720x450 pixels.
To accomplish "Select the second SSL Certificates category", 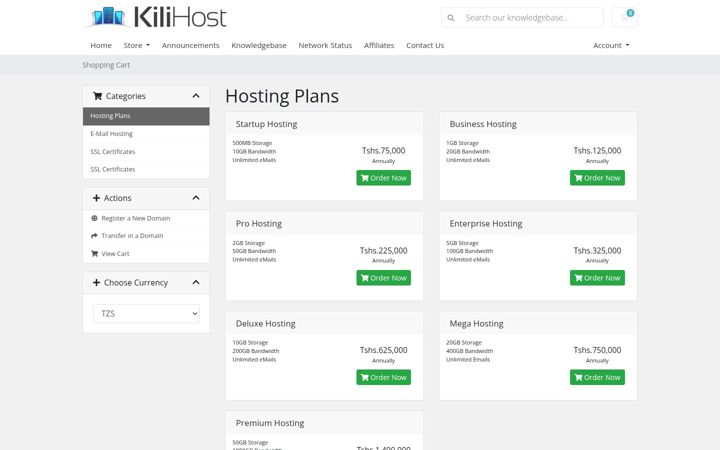I will tap(146, 169).
